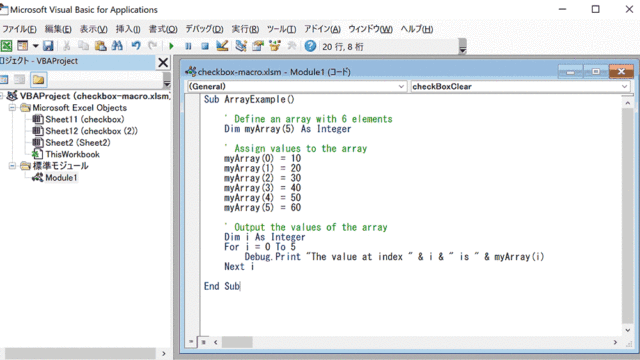Click 'Sub ArrayExample()' line
This screenshot has width=640, height=360.
249,99
